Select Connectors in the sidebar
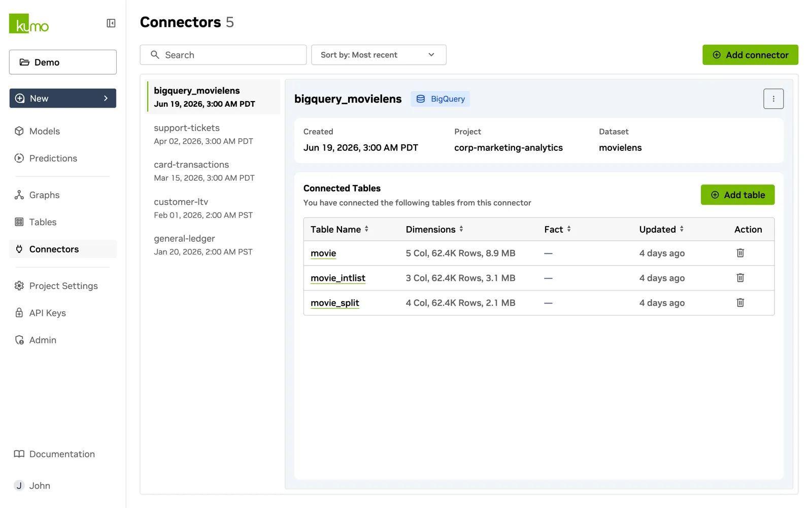 pos(63,249)
